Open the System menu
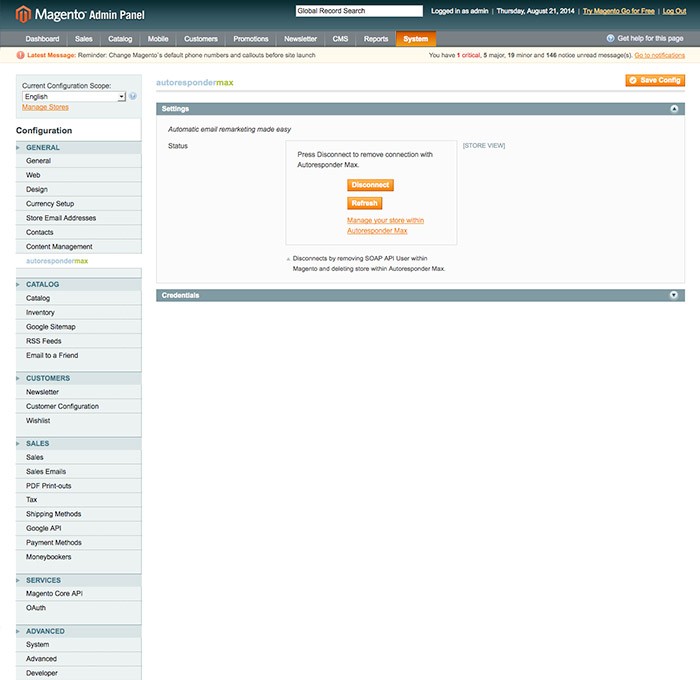Image resolution: width=700 pixels, height=680 pixels. click(416, 39)
